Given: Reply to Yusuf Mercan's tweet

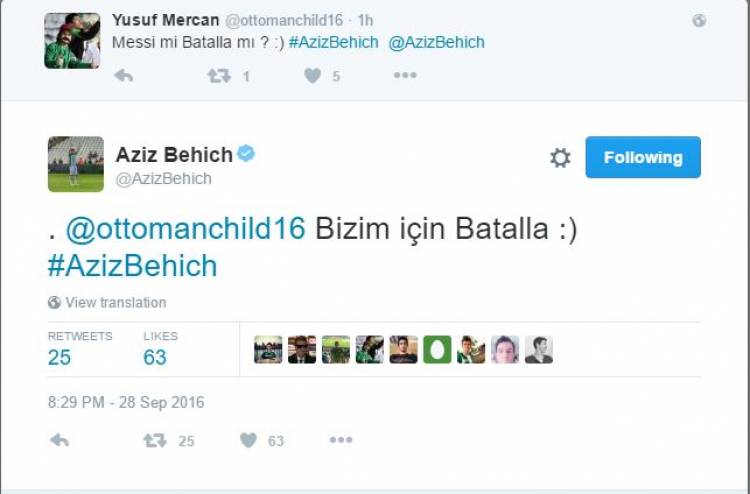Looking at the screenshot, I should [124, 76].
